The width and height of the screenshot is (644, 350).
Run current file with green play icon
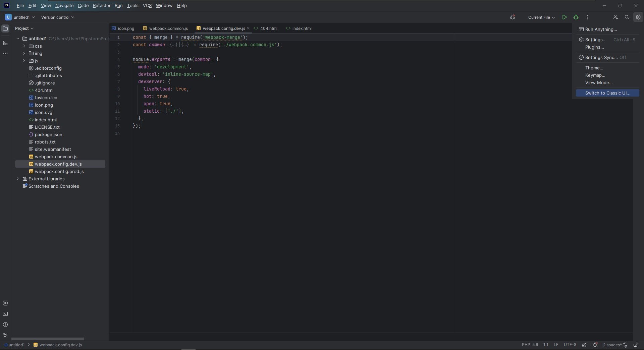565,17
